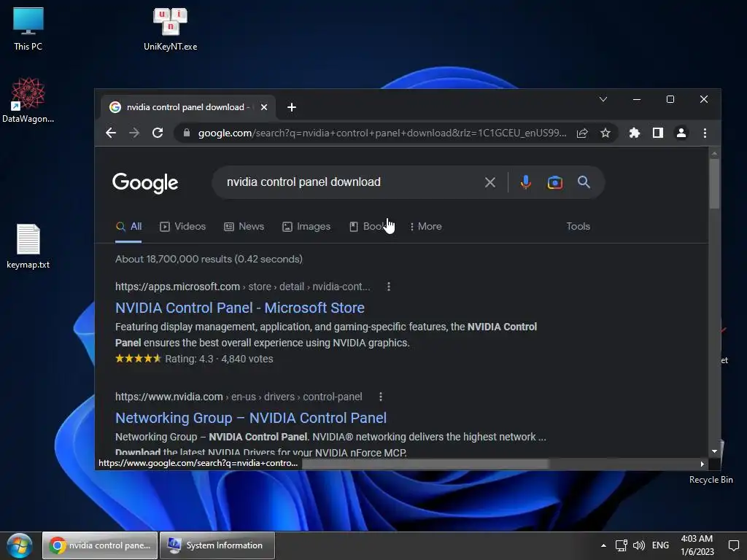Open Chrome three-dot menu
This screenshot has height=560, width=747.
705,133
